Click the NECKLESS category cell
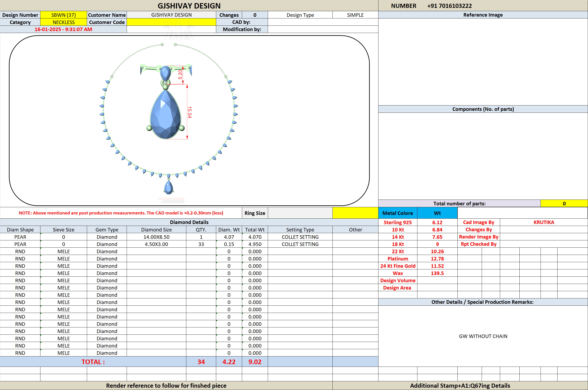The width and height of the screenshot is (588, 390). click(x=63, y=22)
